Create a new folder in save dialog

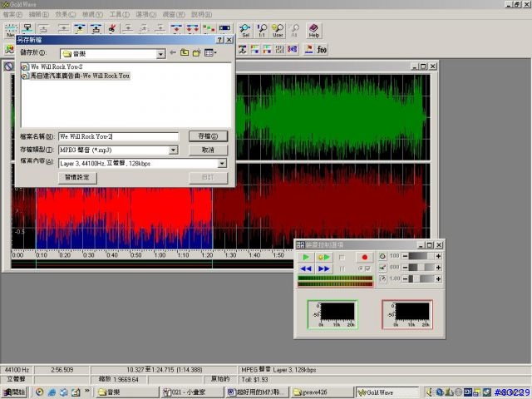tap(196, 53)
